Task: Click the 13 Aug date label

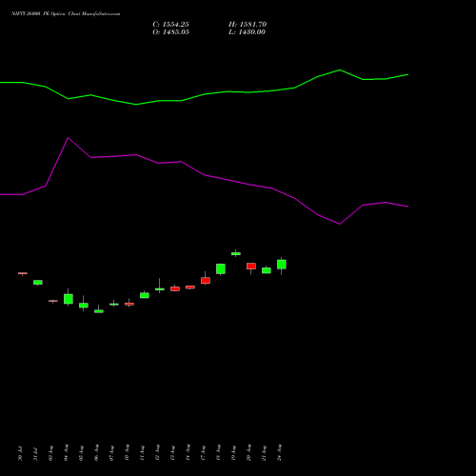Action: tap(172, 453)
